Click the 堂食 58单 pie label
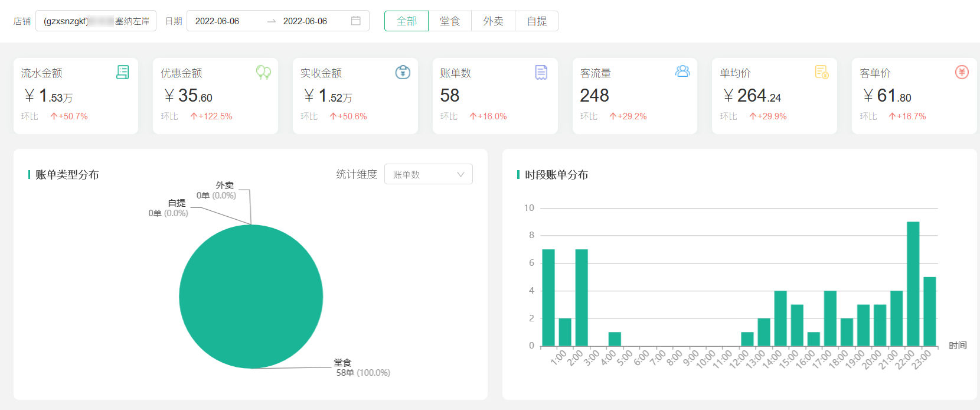This screenshot has height=410, width=980. point(362,367)
